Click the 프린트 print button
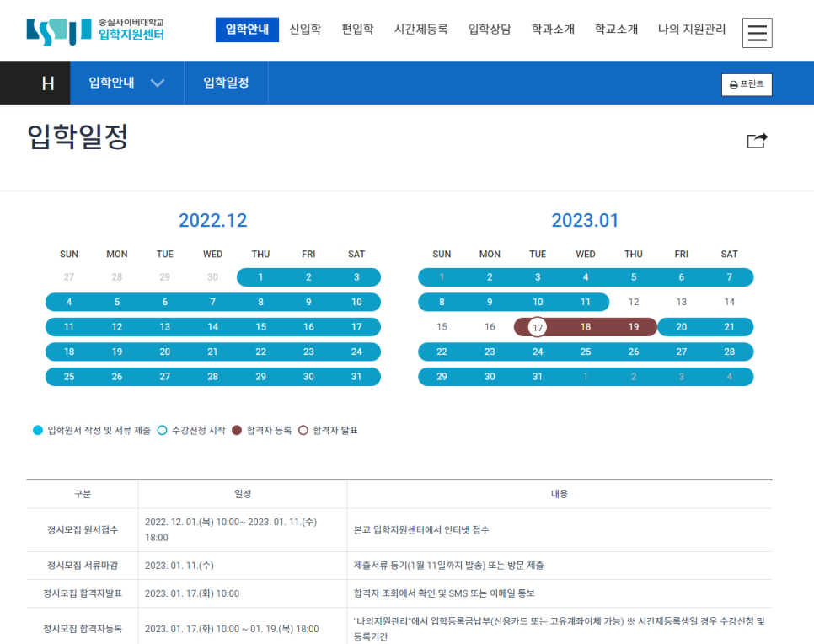This screenshot has width=814, height=644. [x=747, y=84]
